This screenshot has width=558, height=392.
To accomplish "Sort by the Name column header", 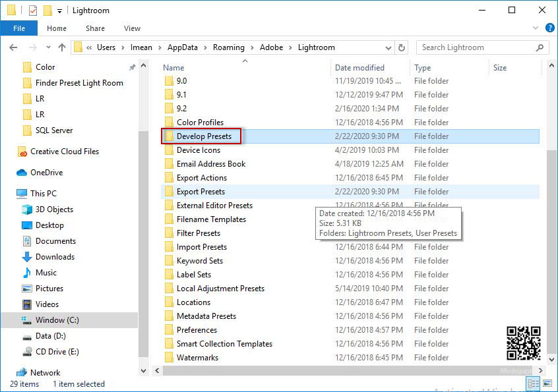I will [x=173, y=67].
